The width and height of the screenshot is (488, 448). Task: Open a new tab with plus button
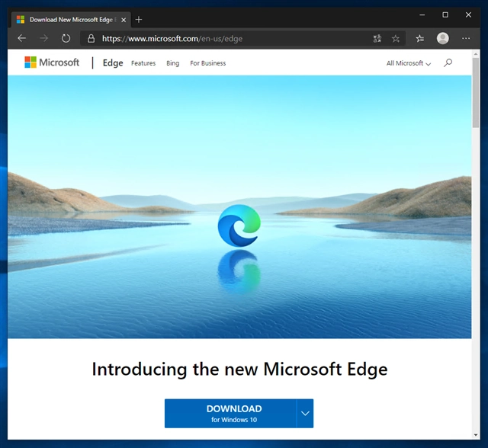click(139, 20)
